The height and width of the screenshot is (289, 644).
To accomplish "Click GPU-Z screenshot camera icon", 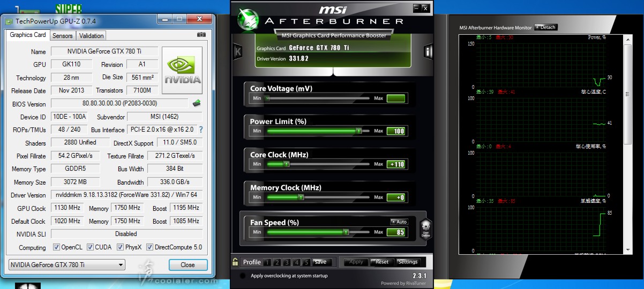I will (x=201, y=35).
